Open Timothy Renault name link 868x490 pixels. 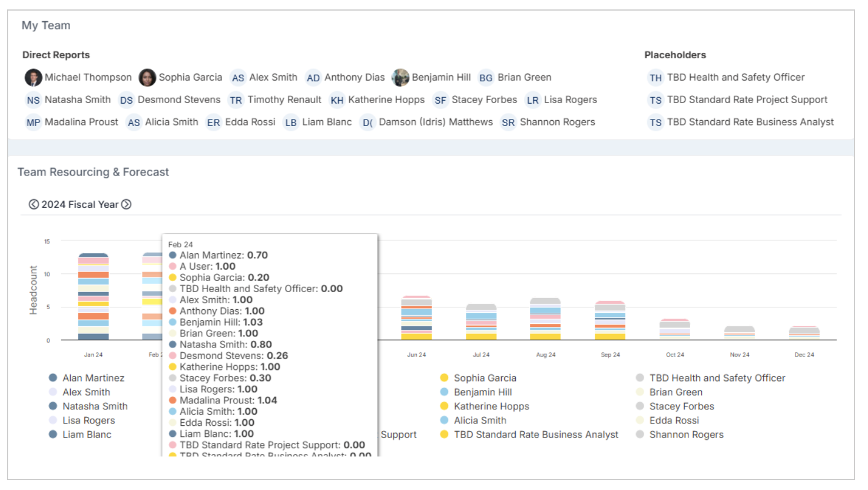coord(284,100)
